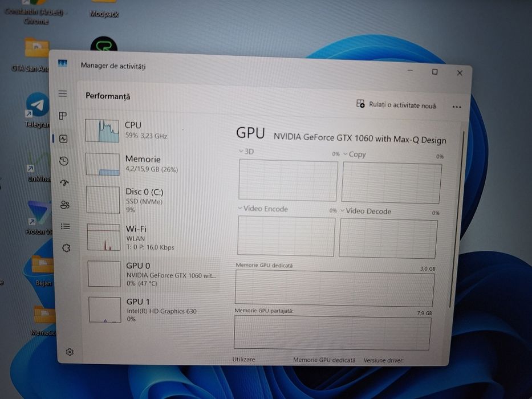Screen dimensions: 532x399
Task: Click the '0% (47 °C)' GPU 0 value
Action: pyautogui.click(x=142, y=283)
